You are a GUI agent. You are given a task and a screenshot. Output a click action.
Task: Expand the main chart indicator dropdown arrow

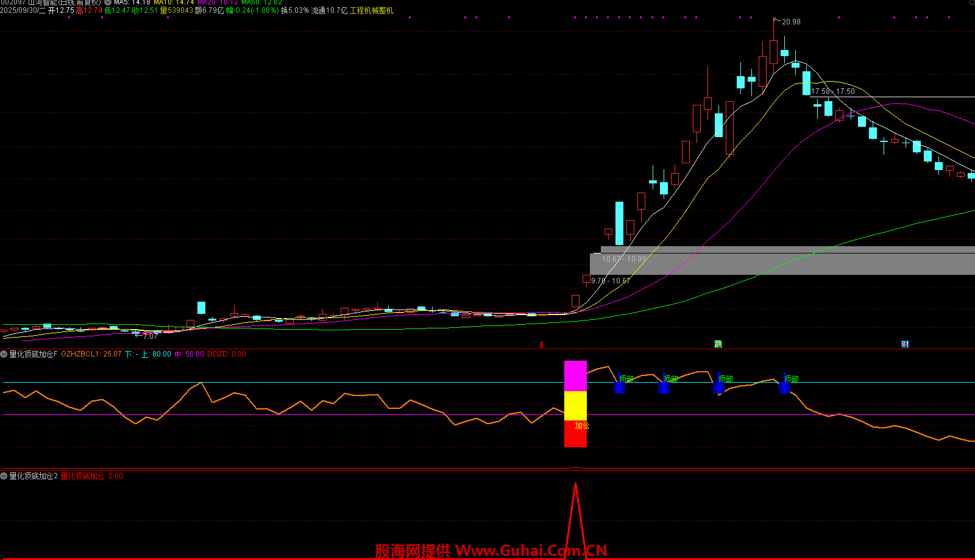click(108, 2)
